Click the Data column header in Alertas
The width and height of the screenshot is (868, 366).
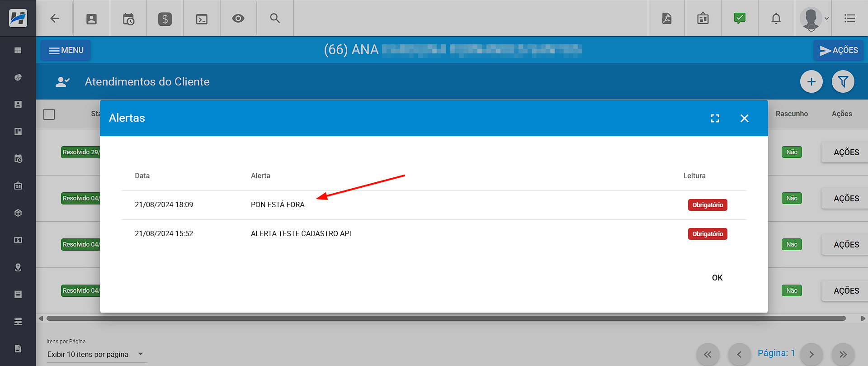(x=142, y=176)
